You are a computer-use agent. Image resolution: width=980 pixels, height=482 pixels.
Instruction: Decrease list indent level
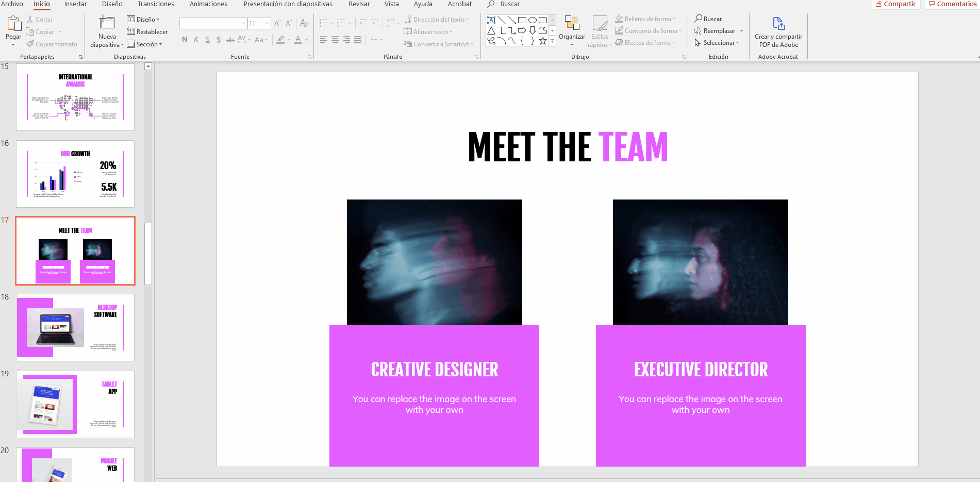(x=363, y=23)
